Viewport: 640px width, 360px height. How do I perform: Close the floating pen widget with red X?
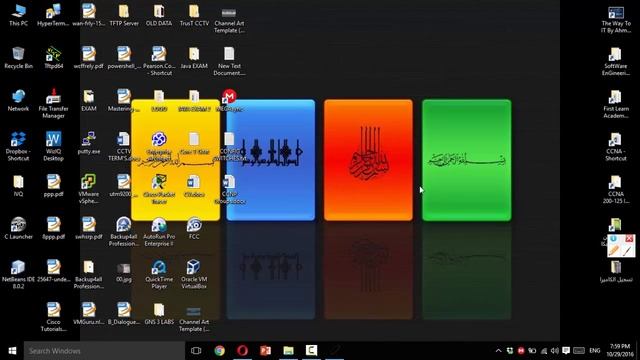(629, 238)
